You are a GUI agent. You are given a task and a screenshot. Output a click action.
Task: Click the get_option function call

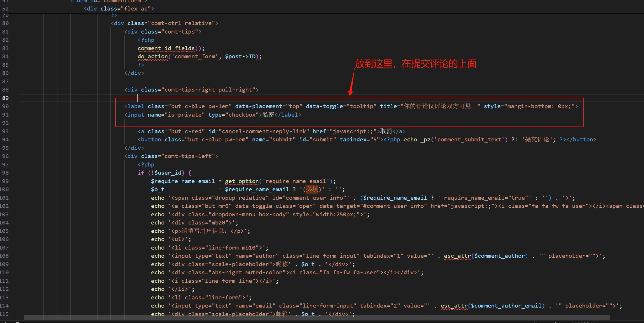(242, 181)
